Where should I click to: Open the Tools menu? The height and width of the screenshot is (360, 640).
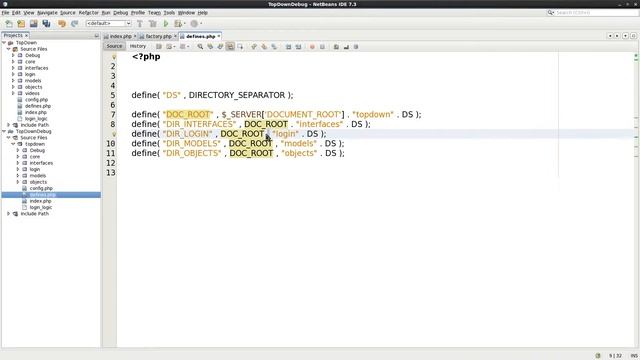(x=169, y=13)
